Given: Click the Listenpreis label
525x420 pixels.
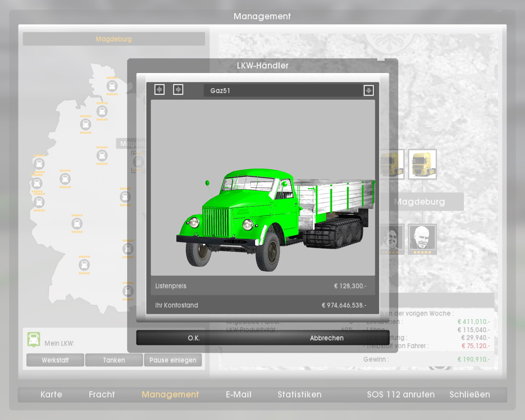Looking at the screenshot, I should click(x=171, y=286).
